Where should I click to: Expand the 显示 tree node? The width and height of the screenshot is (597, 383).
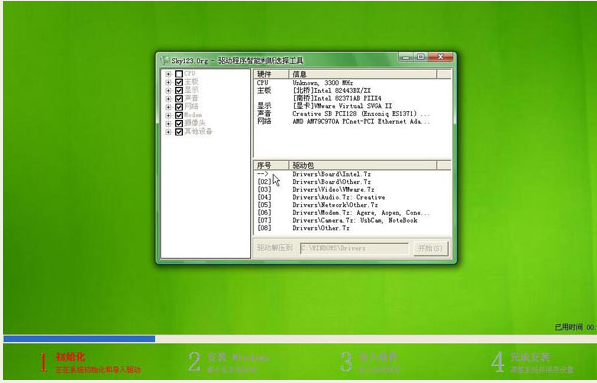coord(168,91)
